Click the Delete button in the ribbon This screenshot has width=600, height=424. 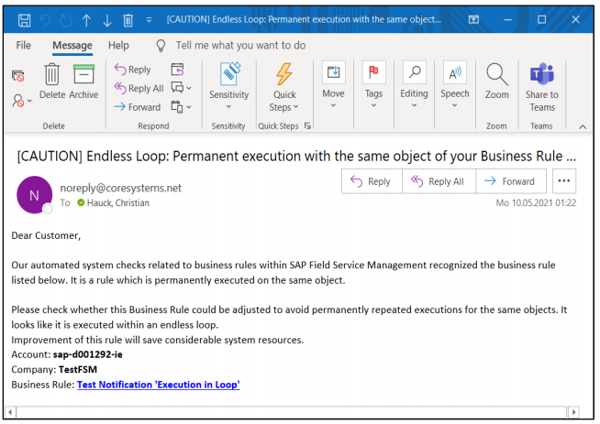coord(52,81)
